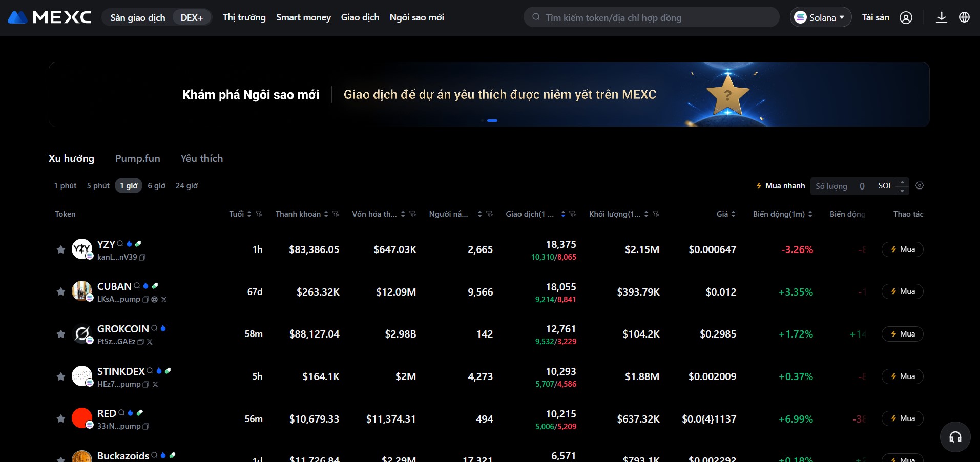980x462 pixels.
Task: Toggle Mua nhanh quick buy
Action: [780, 186]
